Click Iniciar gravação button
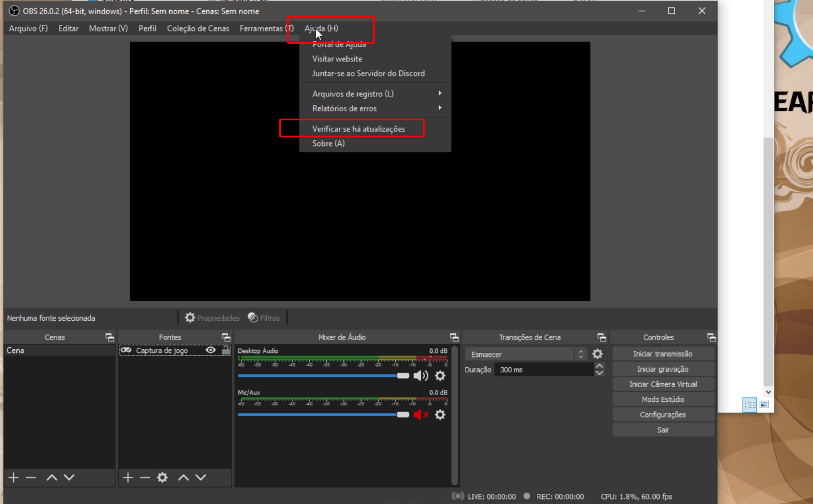This screenshot has width=813, height=504. (663, 369)
